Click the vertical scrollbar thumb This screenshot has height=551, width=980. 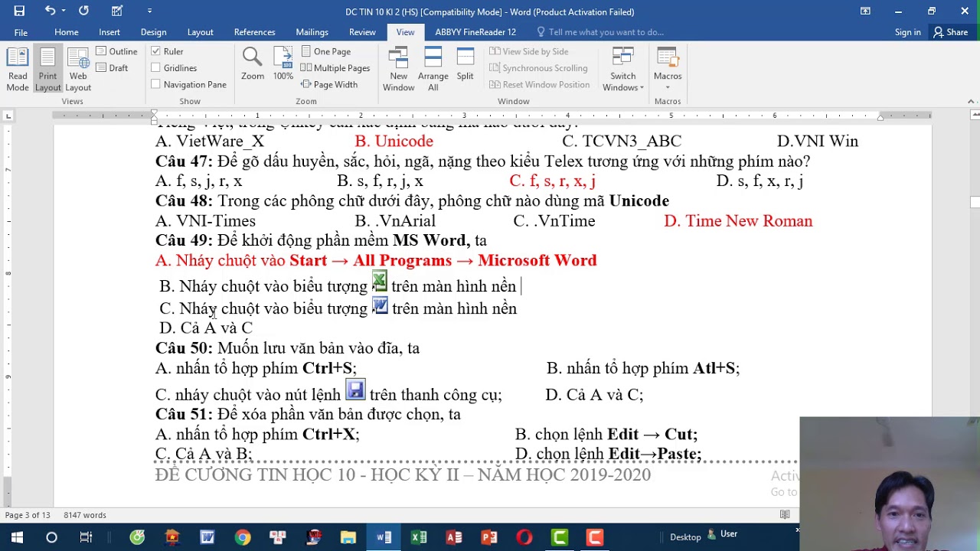pos(975,202)
